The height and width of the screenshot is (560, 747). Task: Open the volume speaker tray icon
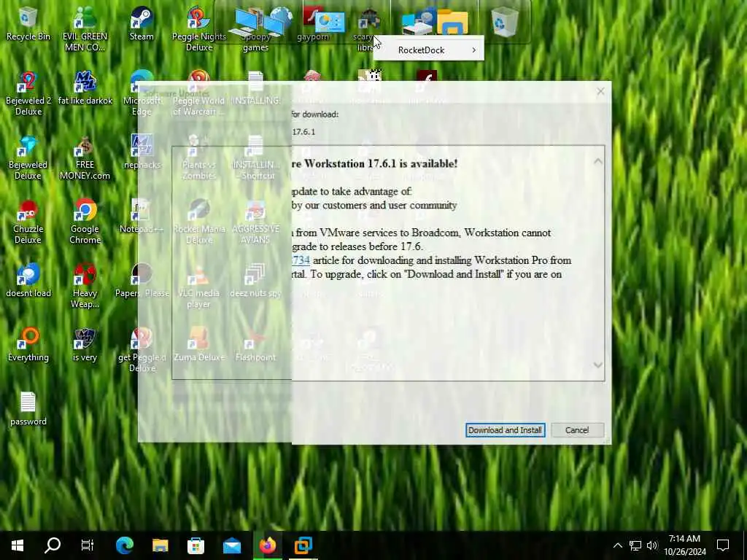coord(651,545)
